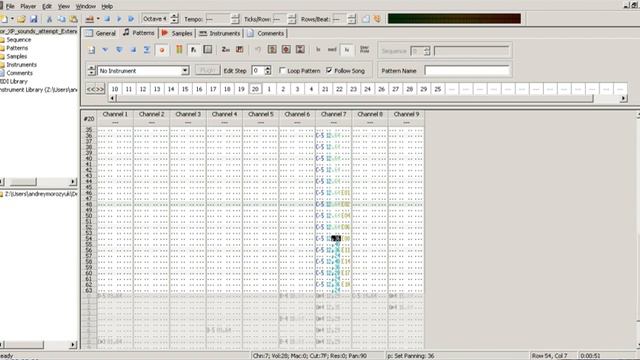Open the File menu

(10, 6)
